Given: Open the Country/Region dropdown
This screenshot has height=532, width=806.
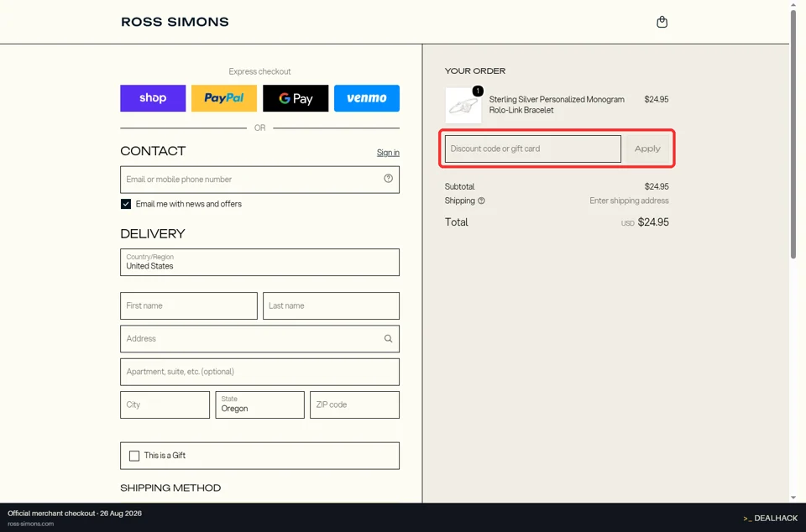Looking at the screenshot, I should click(x=259, y=262).
